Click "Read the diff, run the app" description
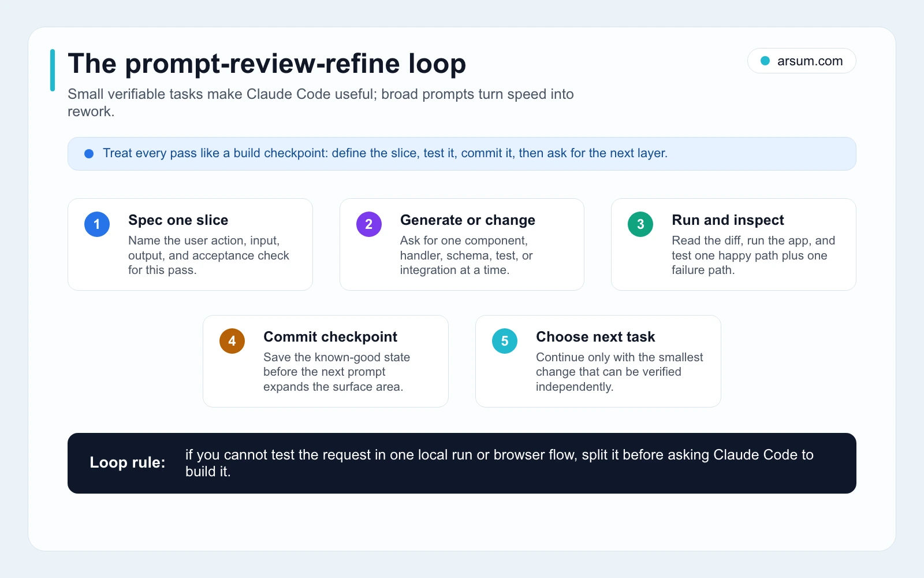The image size is (924, 578). pyautogui.click(x=753, y=255)
